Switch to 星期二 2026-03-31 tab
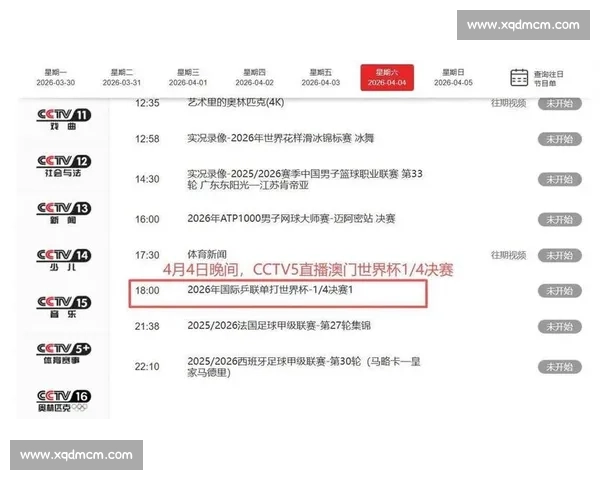Viewport: 600px width, 480px height. 122,77
